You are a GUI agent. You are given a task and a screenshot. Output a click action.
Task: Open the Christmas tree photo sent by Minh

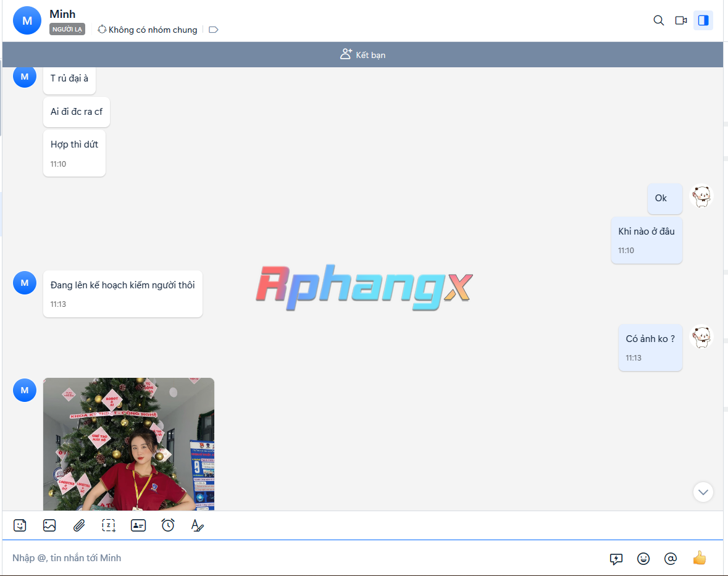click(x=128, y=444)
